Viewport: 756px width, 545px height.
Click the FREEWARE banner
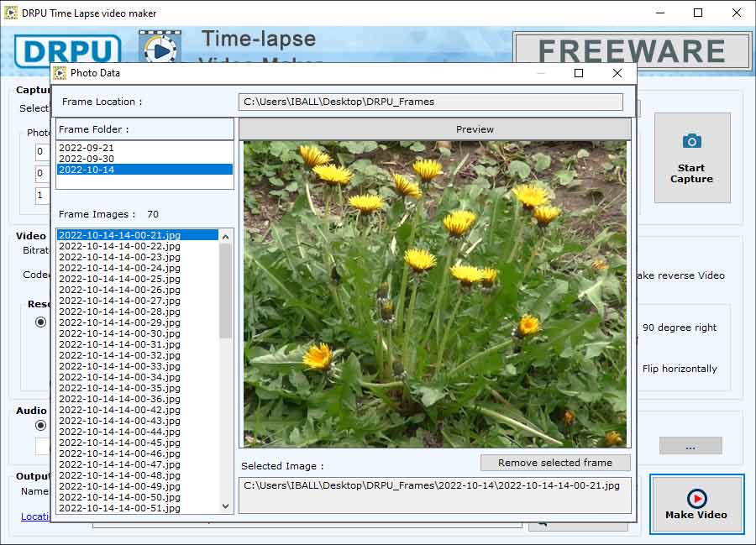point(632,51)
